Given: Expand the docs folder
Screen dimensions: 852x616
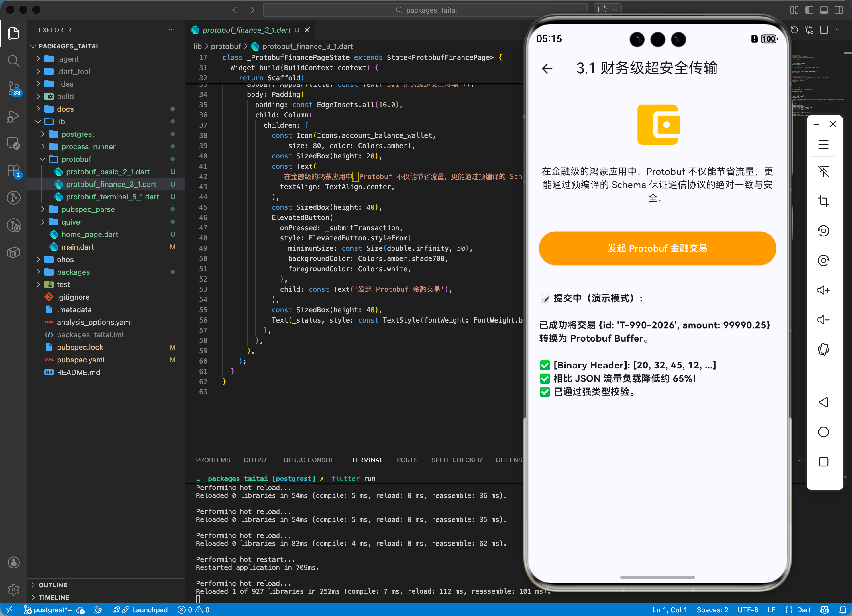Looking at the screenshot, I should pos(65,109).
